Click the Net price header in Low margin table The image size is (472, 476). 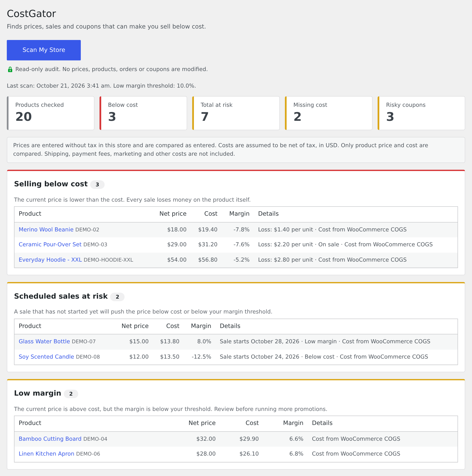click(x=202, y=423)
